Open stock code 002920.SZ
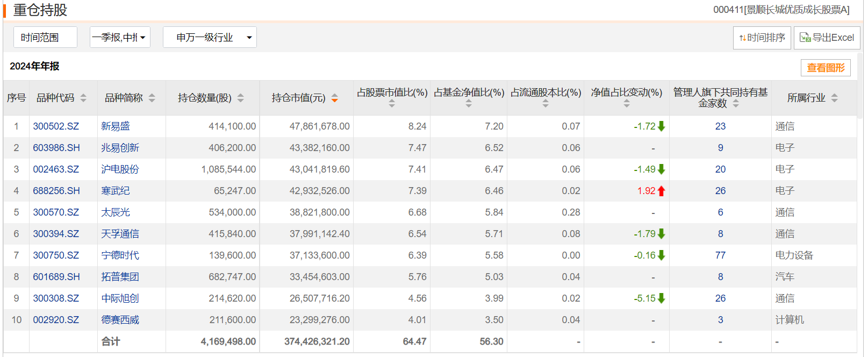The width and height of the screenshot is (868, 357). pyautogui.click(x=56, y=320)
